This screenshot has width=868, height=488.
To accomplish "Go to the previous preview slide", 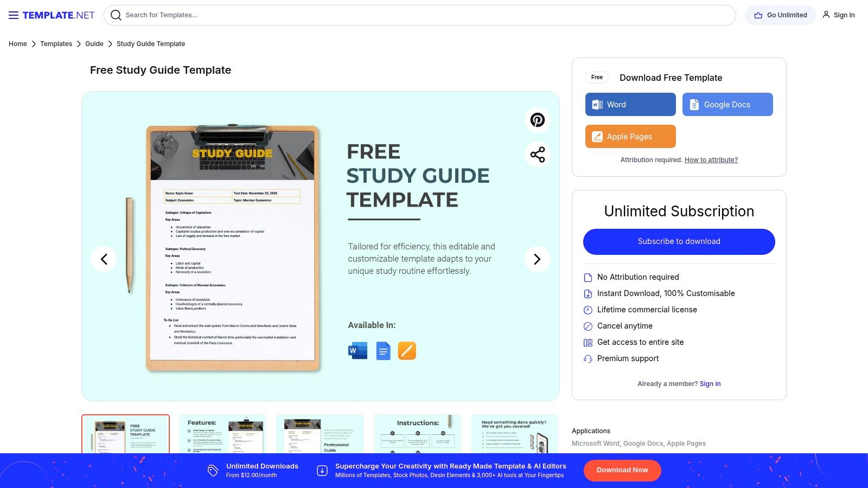I will point(104,259).
